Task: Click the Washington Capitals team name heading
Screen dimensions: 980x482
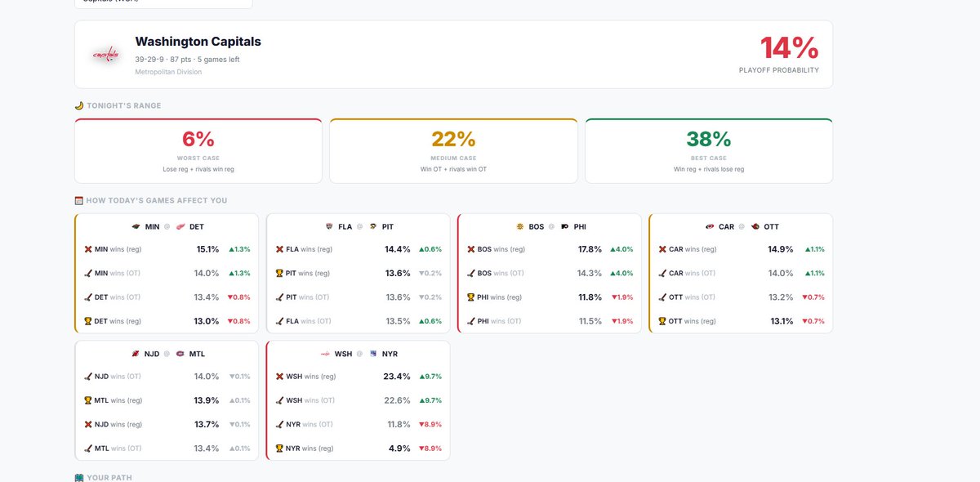Action: (198, 42)
